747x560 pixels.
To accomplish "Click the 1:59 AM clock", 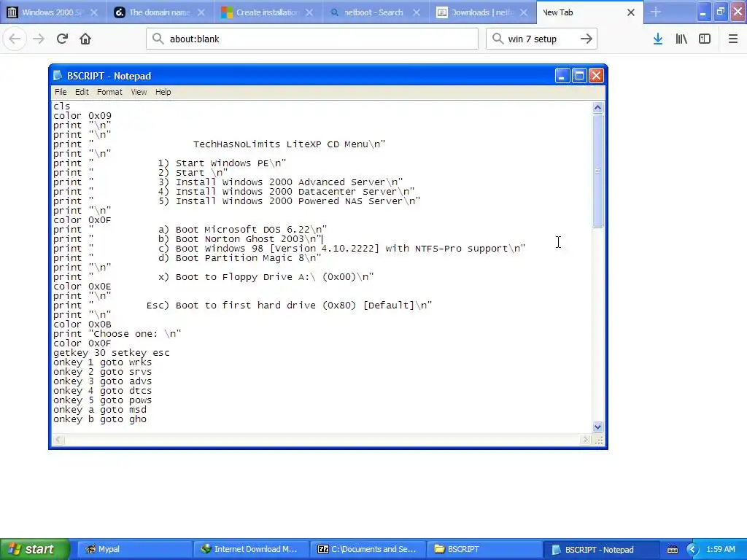I will coord(721,549).
